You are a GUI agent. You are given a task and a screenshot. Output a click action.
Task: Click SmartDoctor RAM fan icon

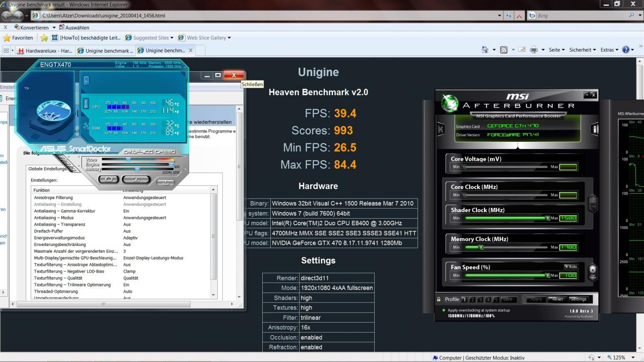pyautogui.click(x=86, y=126)
